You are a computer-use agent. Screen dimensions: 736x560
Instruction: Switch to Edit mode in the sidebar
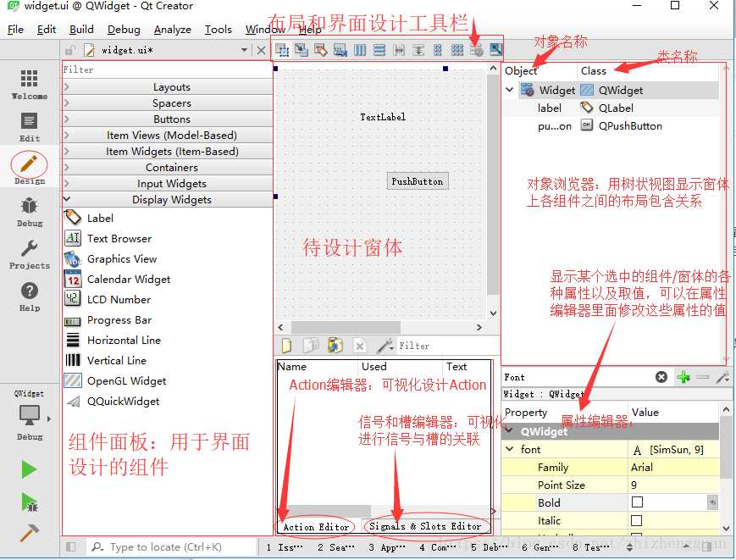pos(29,127)
